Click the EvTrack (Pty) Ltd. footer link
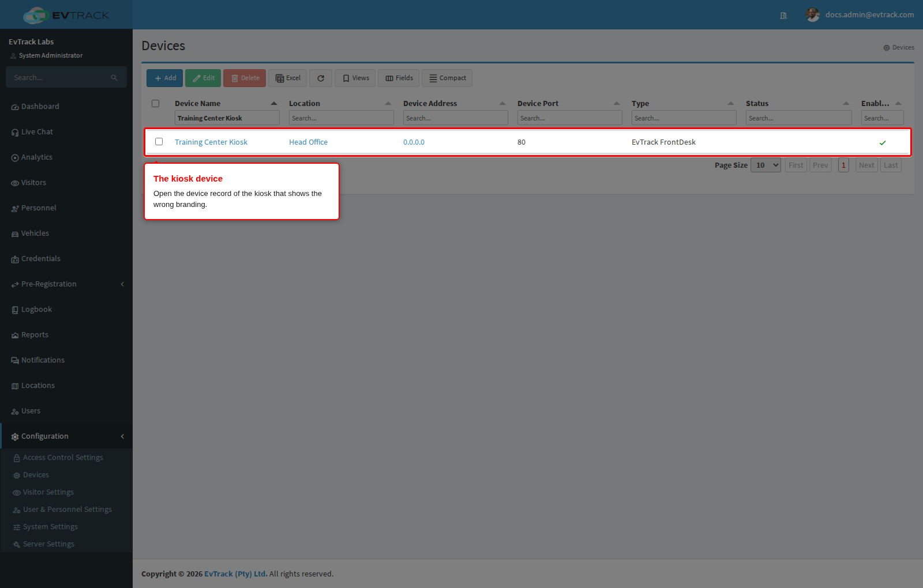This screenshot has width=923, height=588. click(x=236, y=574)
